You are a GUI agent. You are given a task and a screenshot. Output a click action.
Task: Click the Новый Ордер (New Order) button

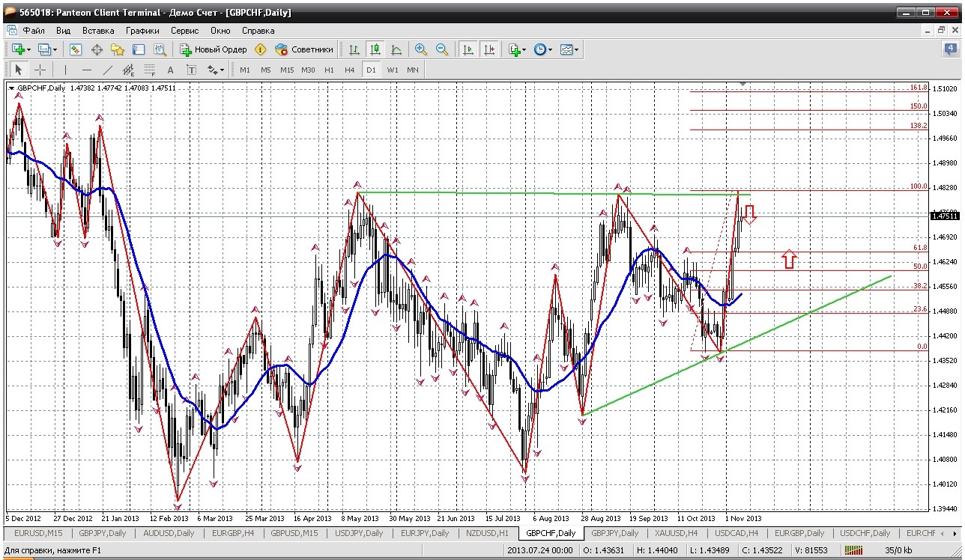click(214, 49)
